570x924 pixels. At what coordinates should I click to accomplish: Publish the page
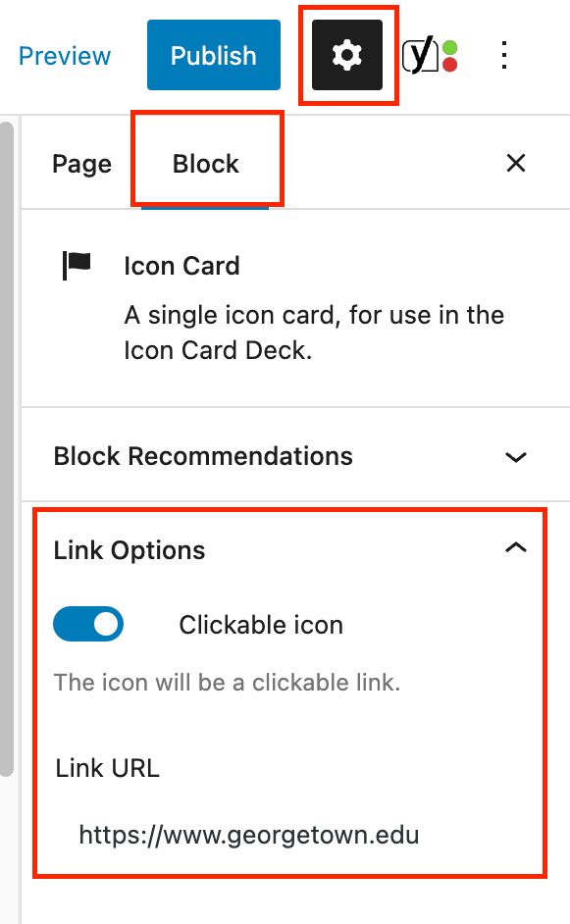coord(213,55)
